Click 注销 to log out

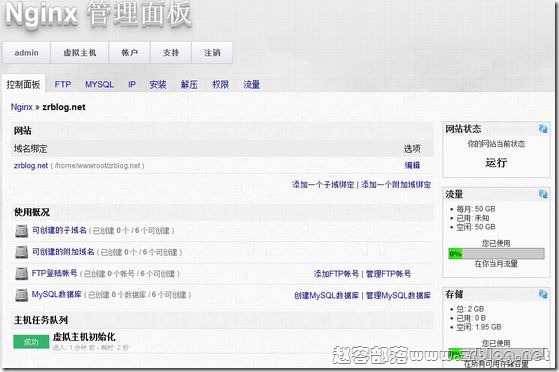[212, 52]
